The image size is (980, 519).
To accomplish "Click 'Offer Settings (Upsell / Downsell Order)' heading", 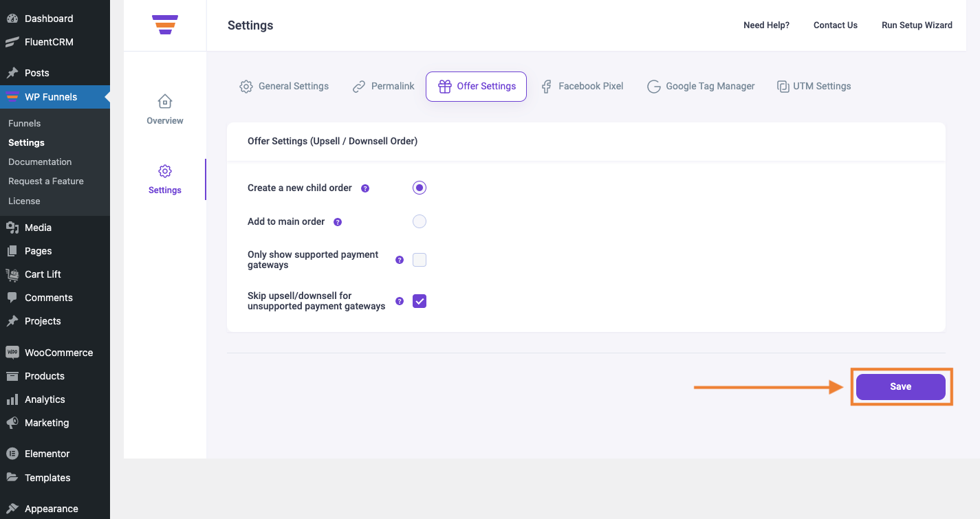I will (332, 141).
